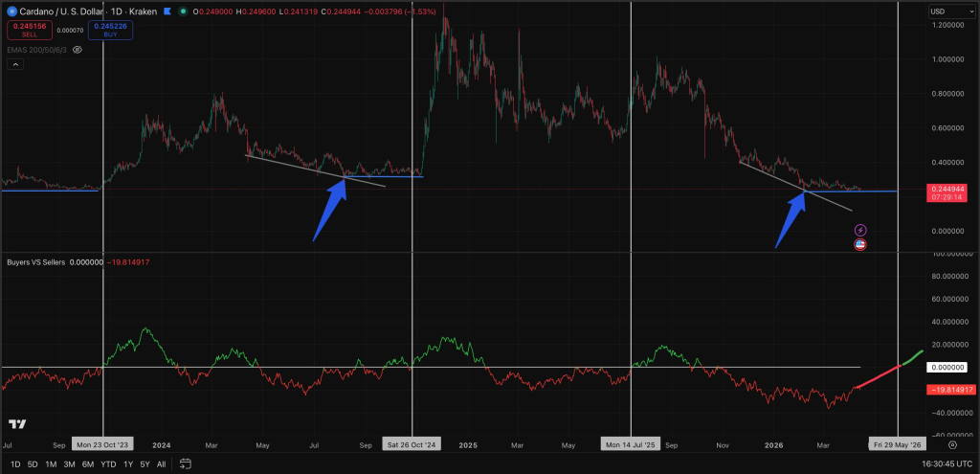Show All time range data
This screenshot has width=980, height=474.
(x=161, y=464)
